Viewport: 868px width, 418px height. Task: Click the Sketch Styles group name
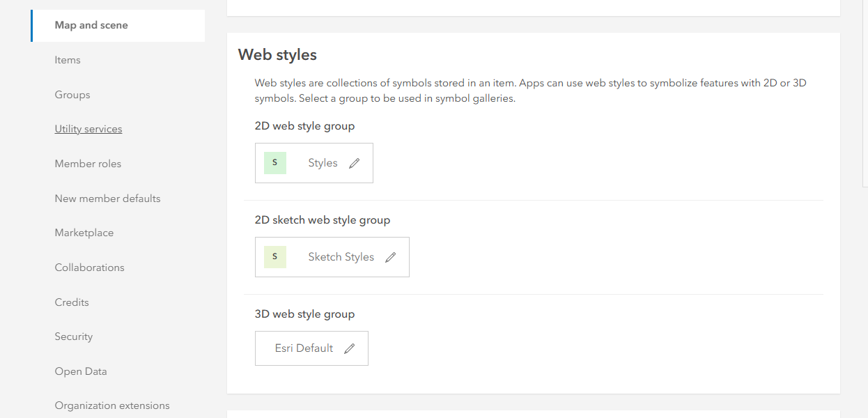tap(341, 257)
